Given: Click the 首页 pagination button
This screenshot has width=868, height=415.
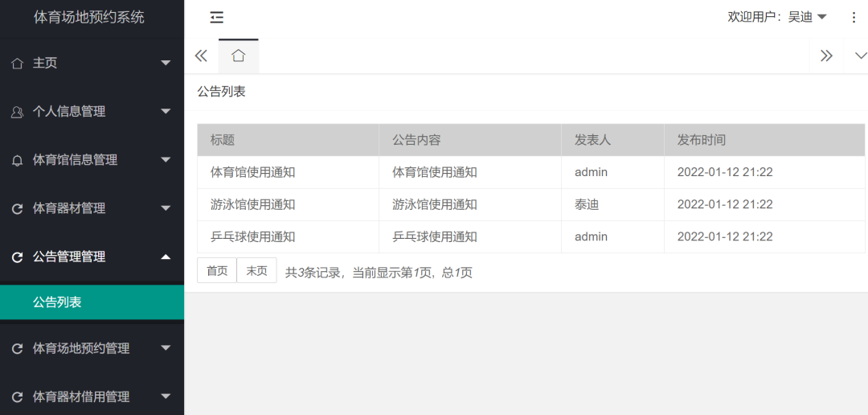Looking at the screenshot, I should point(217,270).
